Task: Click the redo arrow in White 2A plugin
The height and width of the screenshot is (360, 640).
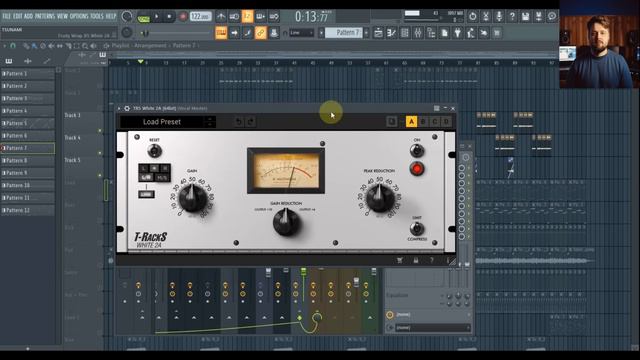Action: (x=251, y=121)
